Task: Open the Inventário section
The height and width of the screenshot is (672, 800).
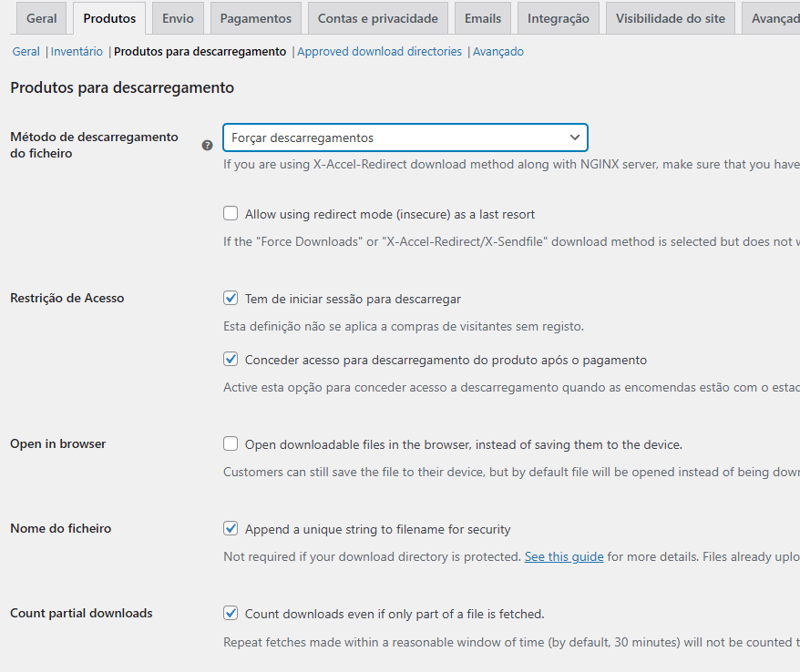Action: [x=77, y=51]
